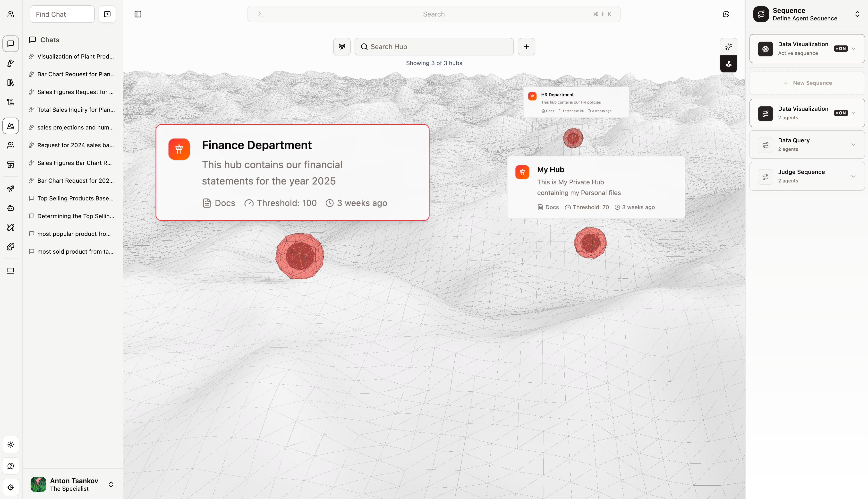Image resolution: width=868 pixels, height=499 pixels.
Task: Click the chat history icon top right
Action: (726, 14)
